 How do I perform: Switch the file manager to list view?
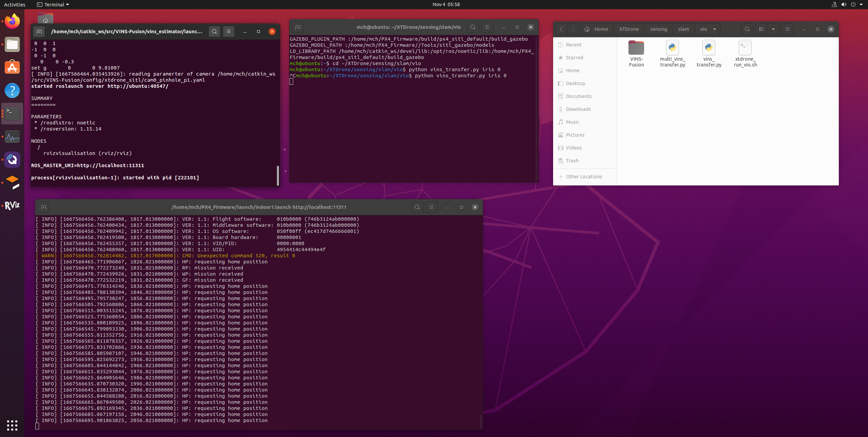pyautogui.click(x=761, y=29)
